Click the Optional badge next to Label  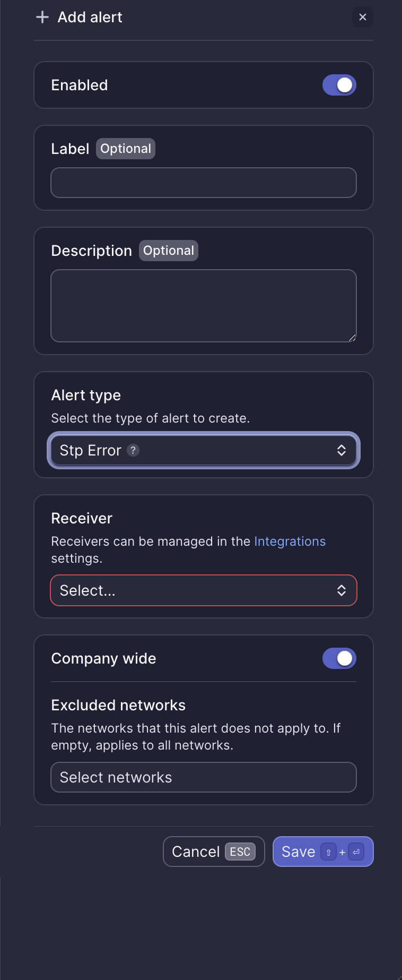tap(126, 149)
